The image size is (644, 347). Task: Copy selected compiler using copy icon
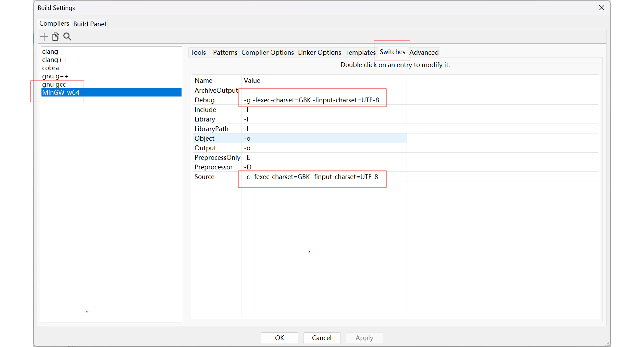click(x=56, y=37)
